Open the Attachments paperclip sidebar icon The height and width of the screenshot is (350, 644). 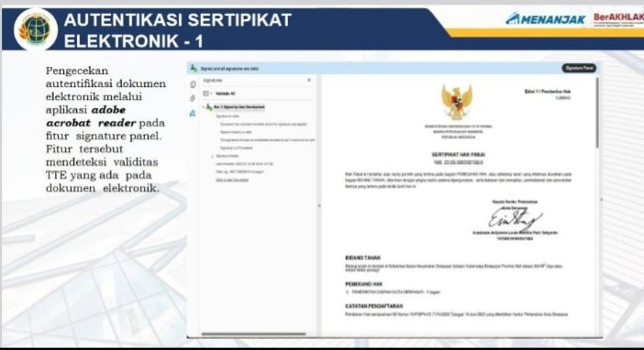193,98
